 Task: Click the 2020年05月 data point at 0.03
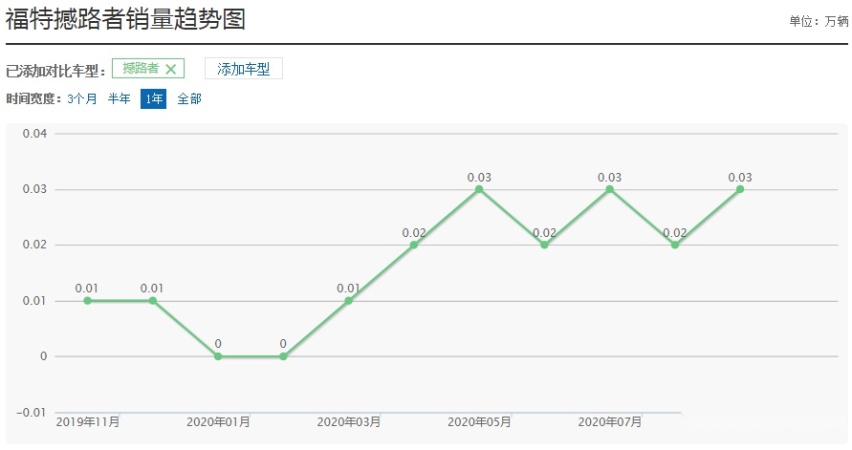coord(479,189)
